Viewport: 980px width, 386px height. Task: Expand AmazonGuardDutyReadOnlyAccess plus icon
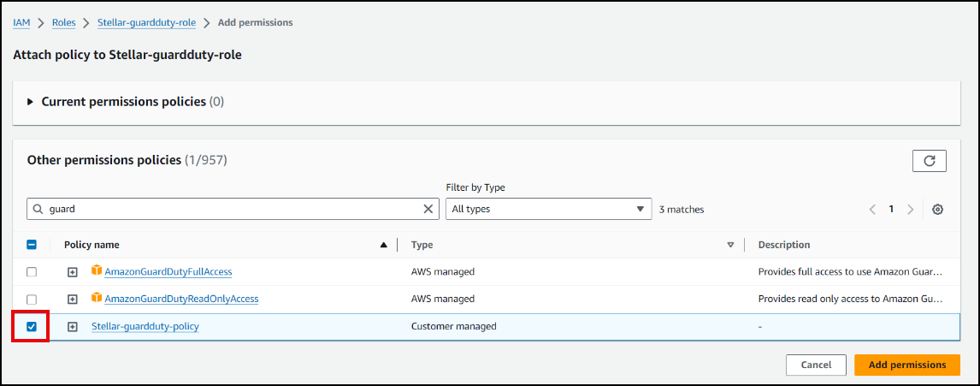tap(73, 300)
